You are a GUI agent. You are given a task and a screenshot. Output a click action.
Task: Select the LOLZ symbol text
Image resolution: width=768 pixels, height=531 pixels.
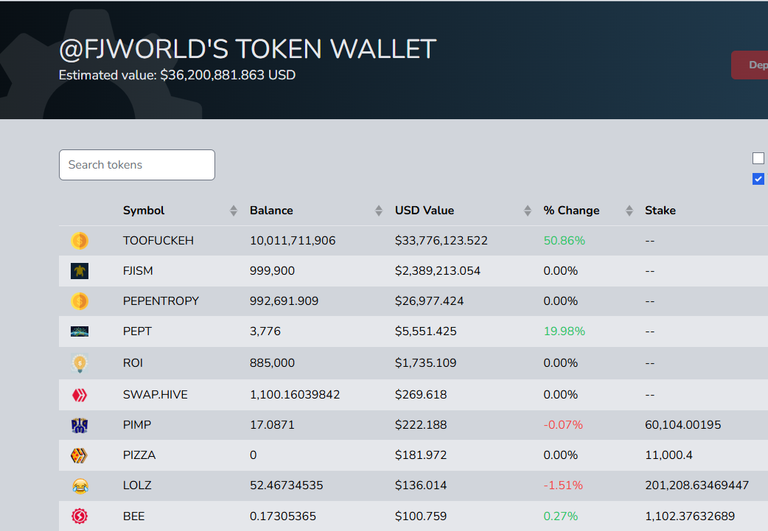point(137,486)
